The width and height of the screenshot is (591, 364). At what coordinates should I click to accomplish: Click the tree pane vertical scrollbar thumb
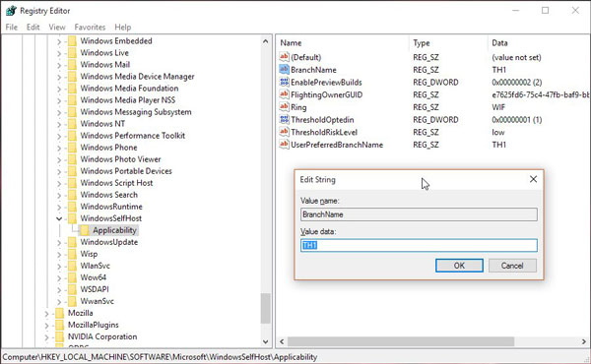[x=265, y=308]
